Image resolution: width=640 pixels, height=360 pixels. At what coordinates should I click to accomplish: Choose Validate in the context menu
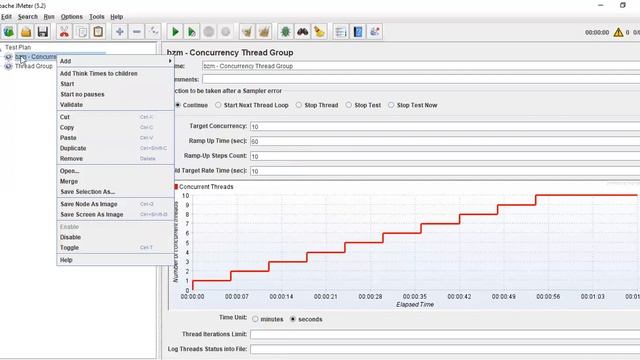click(116, 104)
